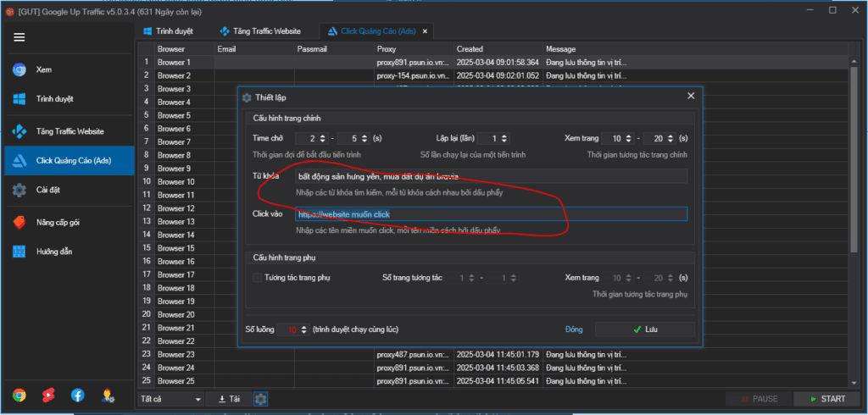Click the gear icon in Thiết lập title
868x415 pixels.
(x=247, y=97)
